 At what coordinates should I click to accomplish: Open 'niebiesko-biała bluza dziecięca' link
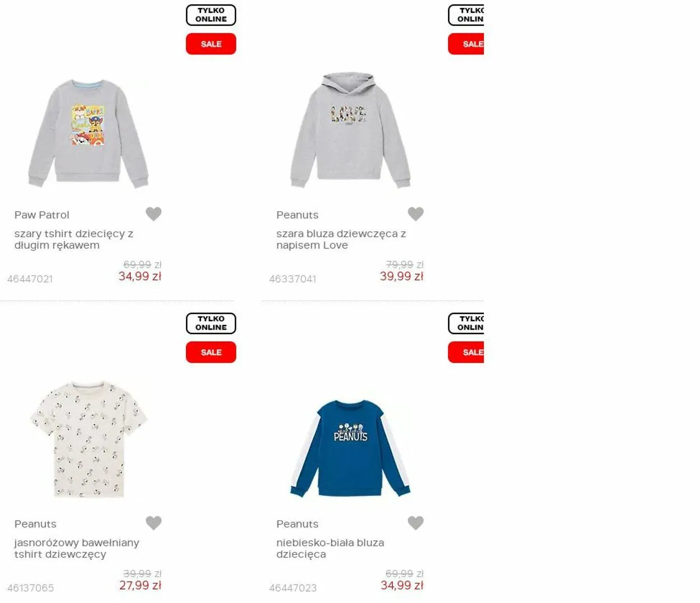tap(330, 549)
